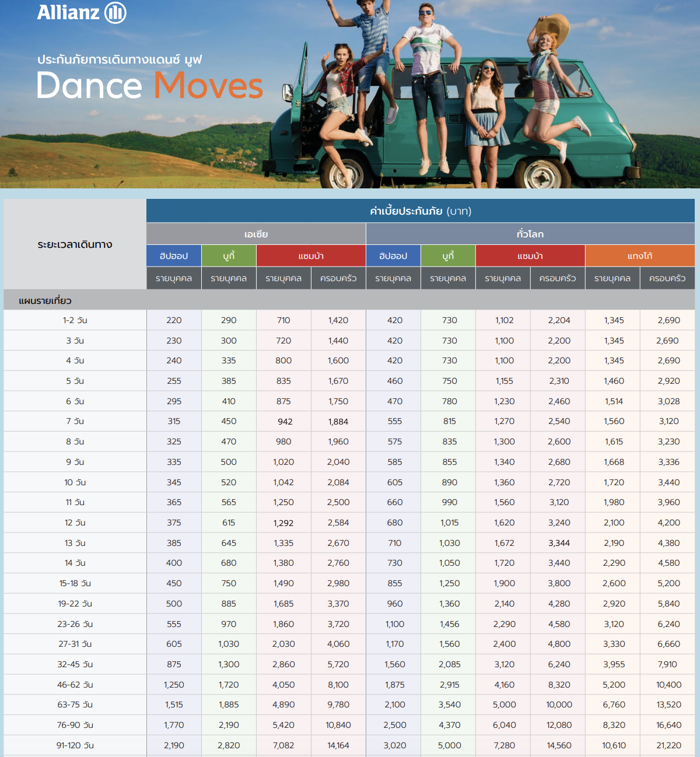700x757 pixels.
Task: Select the '76-90 วัน' duration row label
Action: click(75, 725)
